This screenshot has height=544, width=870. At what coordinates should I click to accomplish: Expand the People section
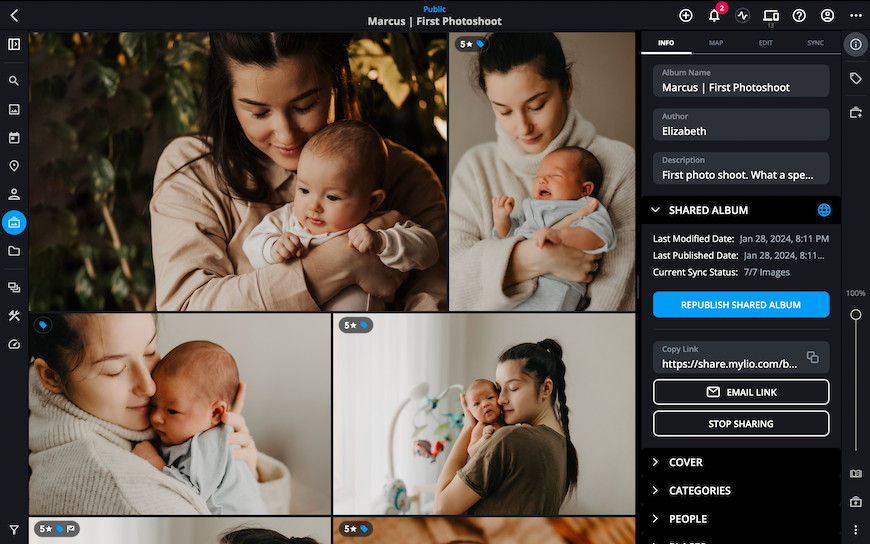741,518
